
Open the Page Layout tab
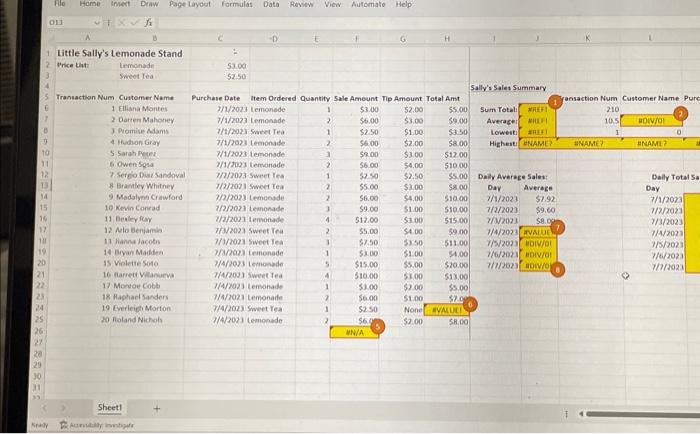pyautogui.click(x=190, y=4)
